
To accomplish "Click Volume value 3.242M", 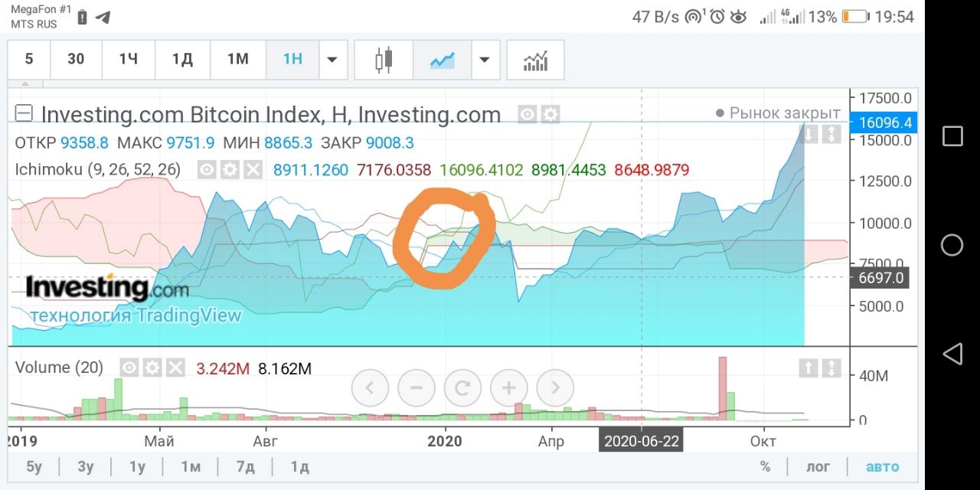I will click(223, 368).
